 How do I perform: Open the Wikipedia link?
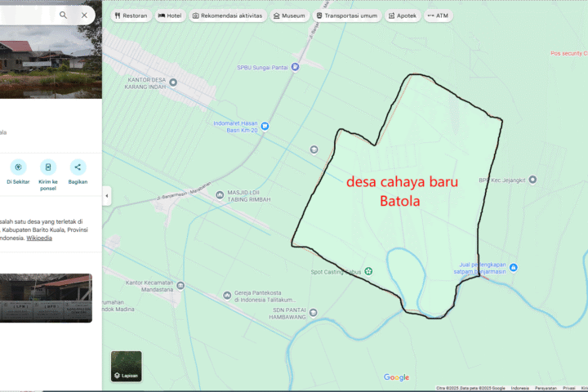[39, 238]
